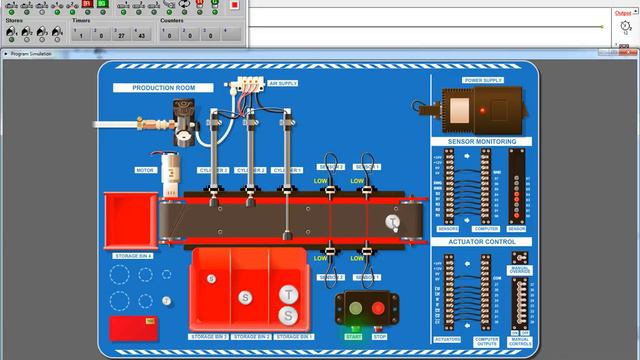Toggle indicator LED below the BR button
Screen dimensions: 640x360
point(87,12)
